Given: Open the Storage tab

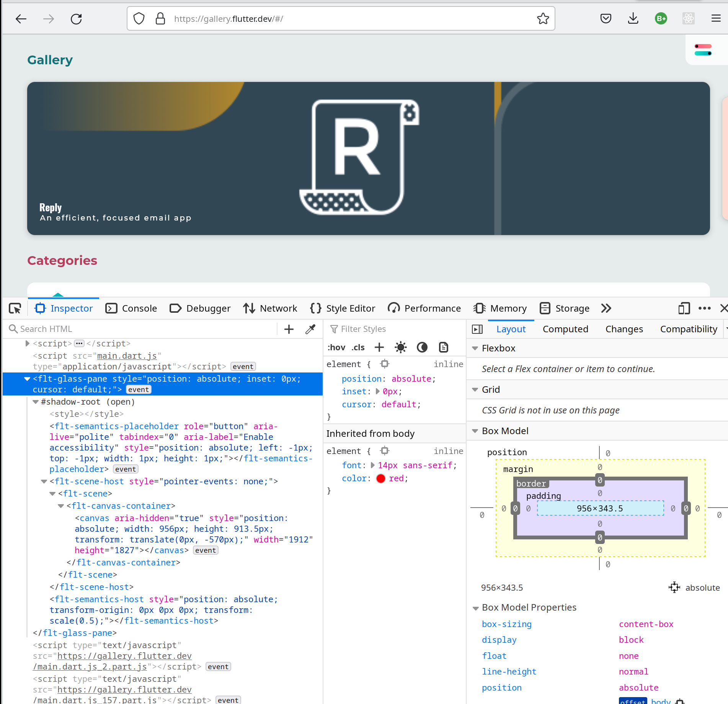Looking at the screenshot, I should (x=565, y=308).
